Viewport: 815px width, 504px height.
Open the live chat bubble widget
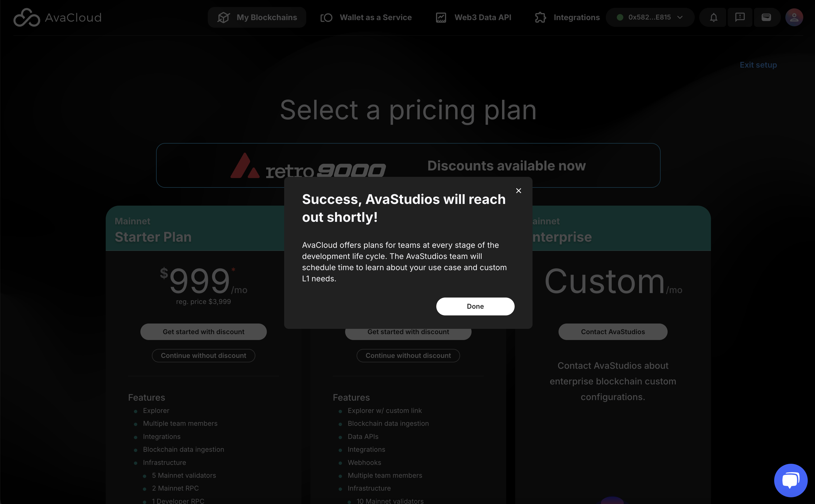point(790,480)
